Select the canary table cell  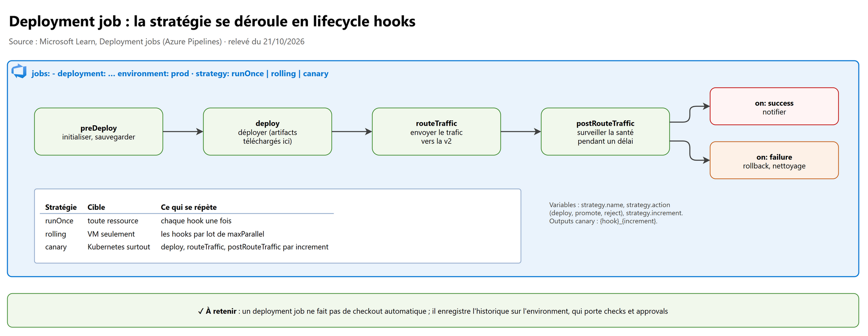click(56, 247)
